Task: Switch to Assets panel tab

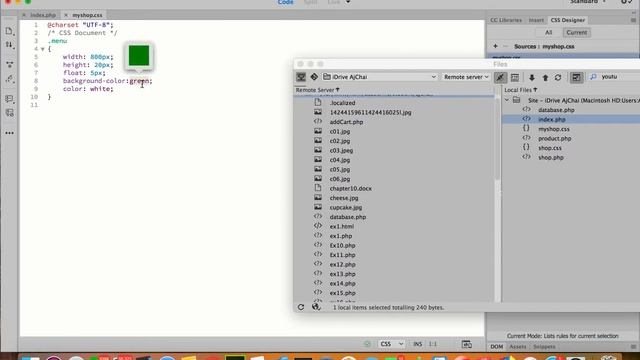Action: point(518,347)
